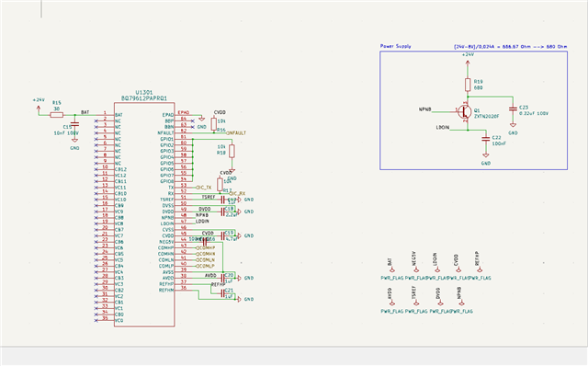The image size is (588, 366).
Task: Select resistor R19 in Power Supply block
Action: [x=468, y=85]
